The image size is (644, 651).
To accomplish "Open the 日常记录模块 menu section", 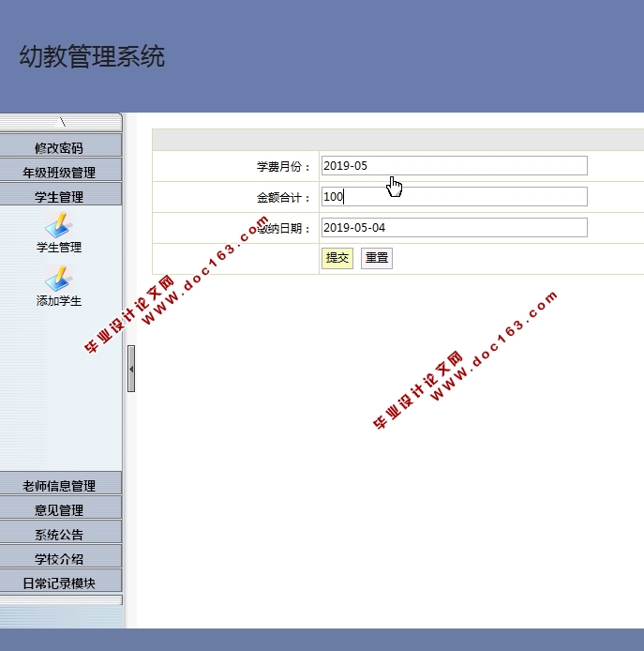I will tap(61, 581).
